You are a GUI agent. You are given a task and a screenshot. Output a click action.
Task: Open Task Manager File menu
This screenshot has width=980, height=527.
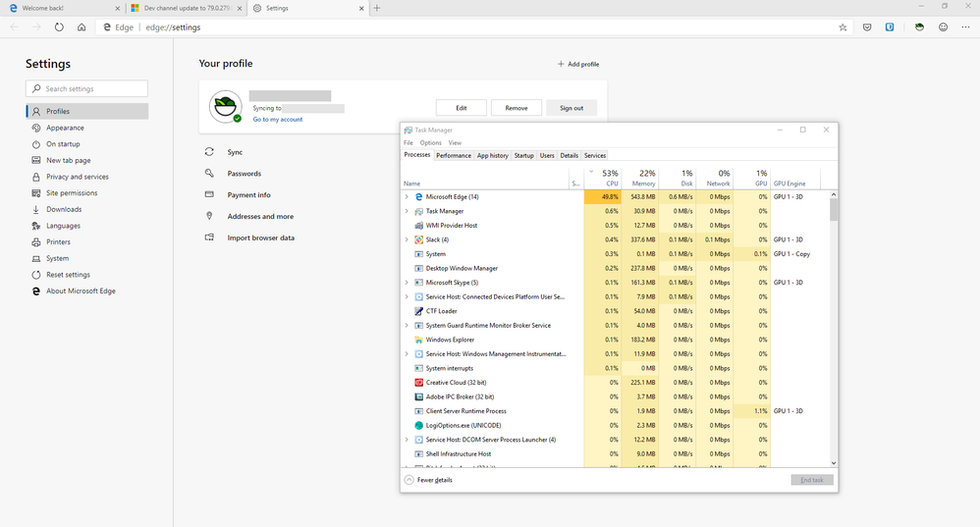tap(408, 143)
